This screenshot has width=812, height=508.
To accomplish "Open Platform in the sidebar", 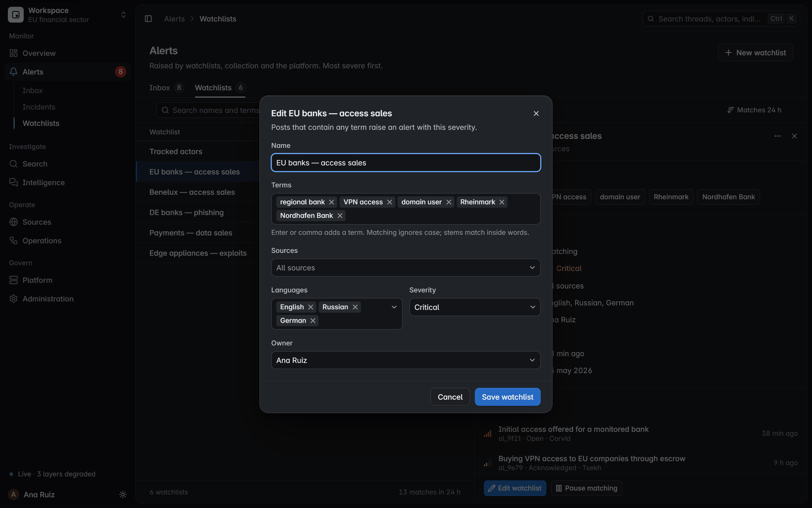I will tap(67, 280).
